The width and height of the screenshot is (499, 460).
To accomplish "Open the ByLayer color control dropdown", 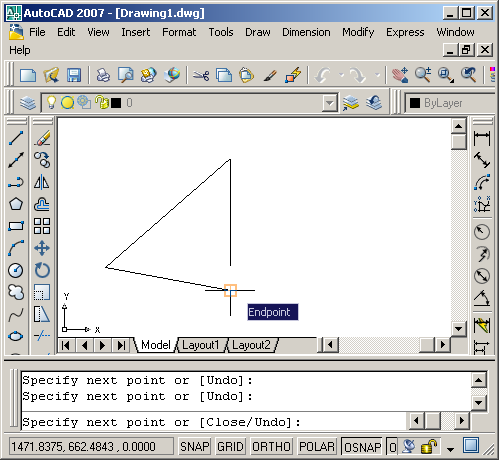I will (449, 103).
